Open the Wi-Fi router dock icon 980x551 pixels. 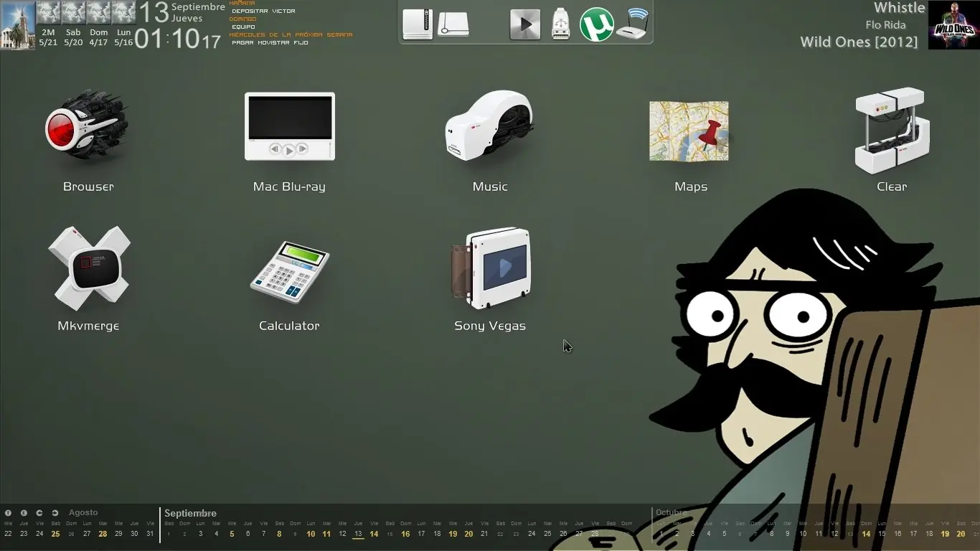pyautogui.click(x=633, y=24)
